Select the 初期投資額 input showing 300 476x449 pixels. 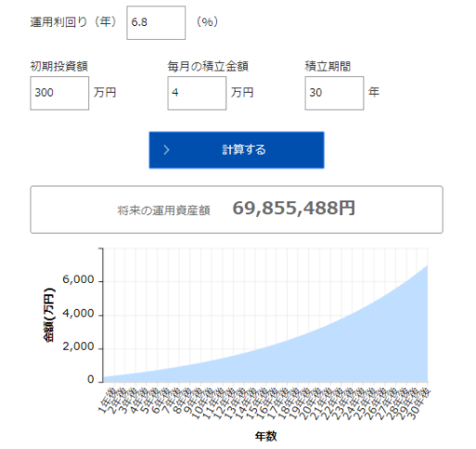(x=59, y=93)
